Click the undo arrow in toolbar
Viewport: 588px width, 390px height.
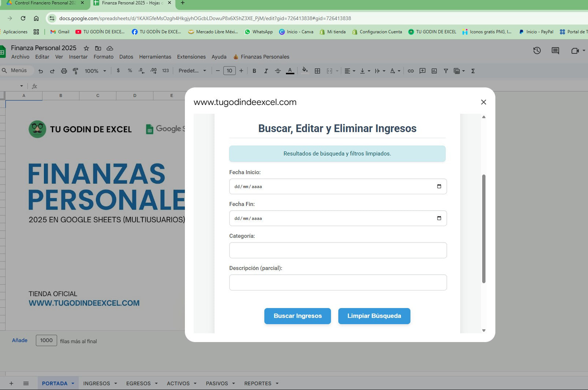[x=41, y=71]
